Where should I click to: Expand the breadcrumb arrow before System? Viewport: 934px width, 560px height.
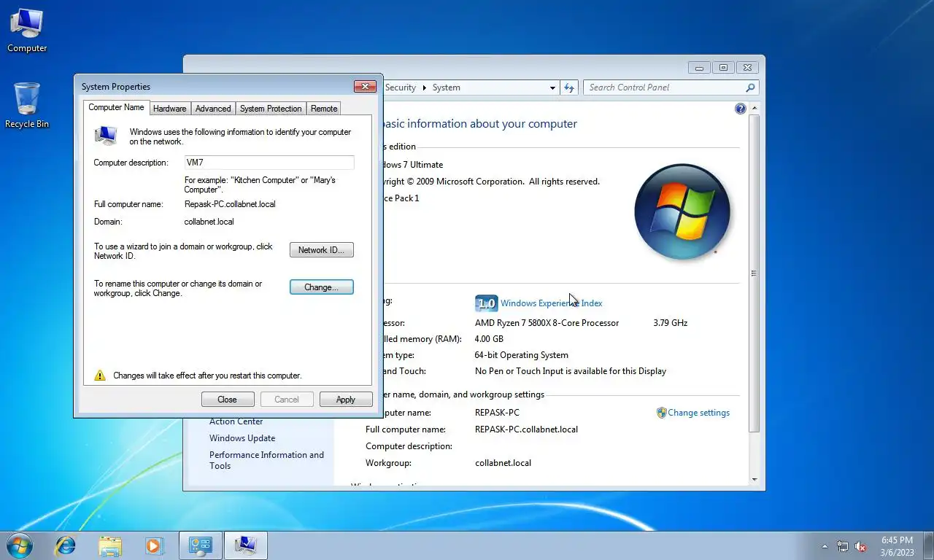424,87
